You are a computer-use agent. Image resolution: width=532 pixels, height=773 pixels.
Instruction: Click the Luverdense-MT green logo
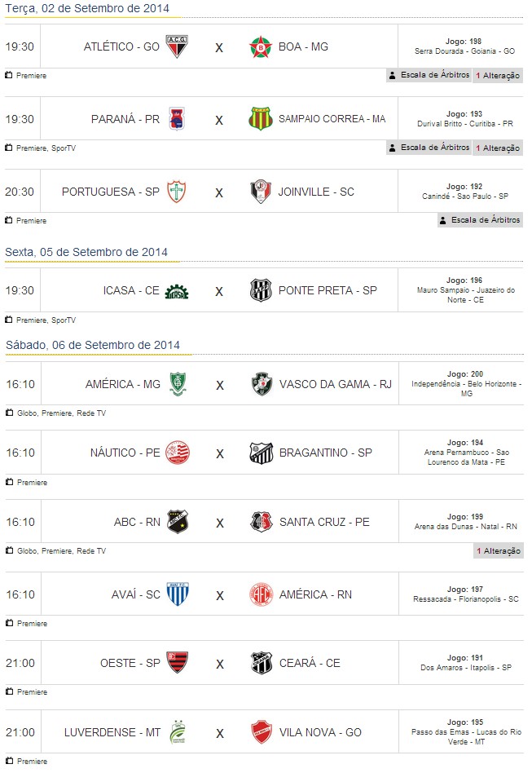tap(177, 732)
